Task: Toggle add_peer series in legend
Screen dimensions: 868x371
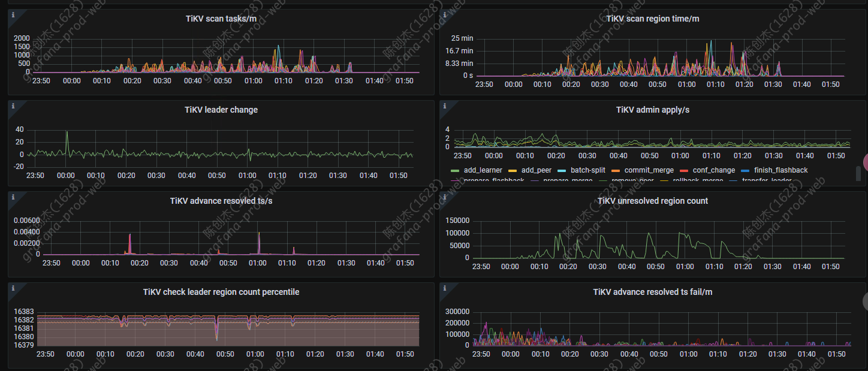Action: tap(537, 170)
